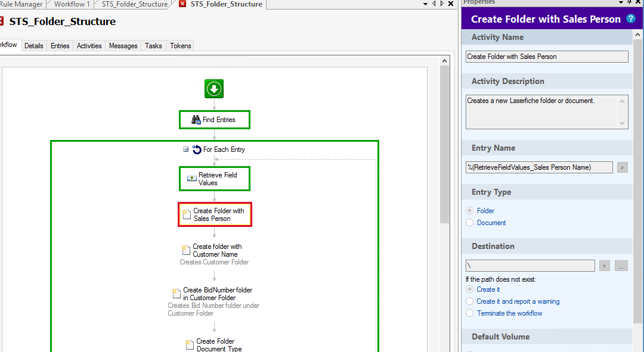This screenshot has height=352, width=644.
Task: Choose the Document entry type option
Action: (x=470, y=223)
